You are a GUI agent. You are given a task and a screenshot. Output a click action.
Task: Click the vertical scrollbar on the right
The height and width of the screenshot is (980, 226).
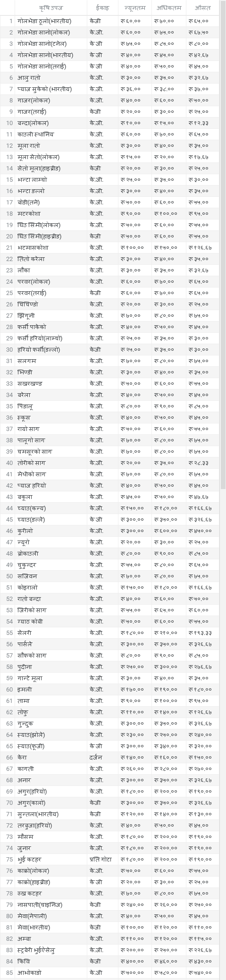click(223, 490)
